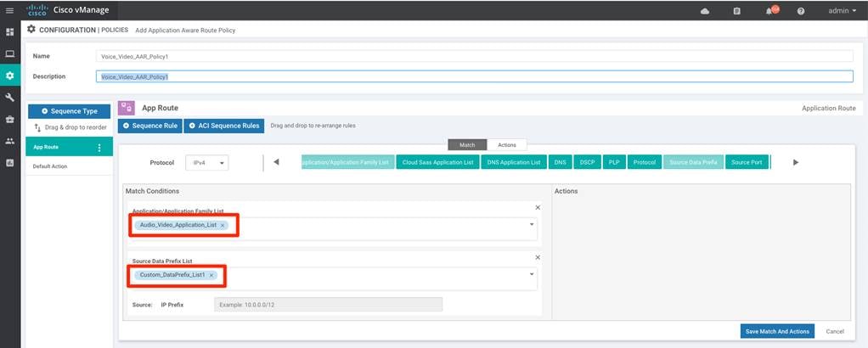Click the Application Route label
The image size is (868, 348).
(829, 109)
